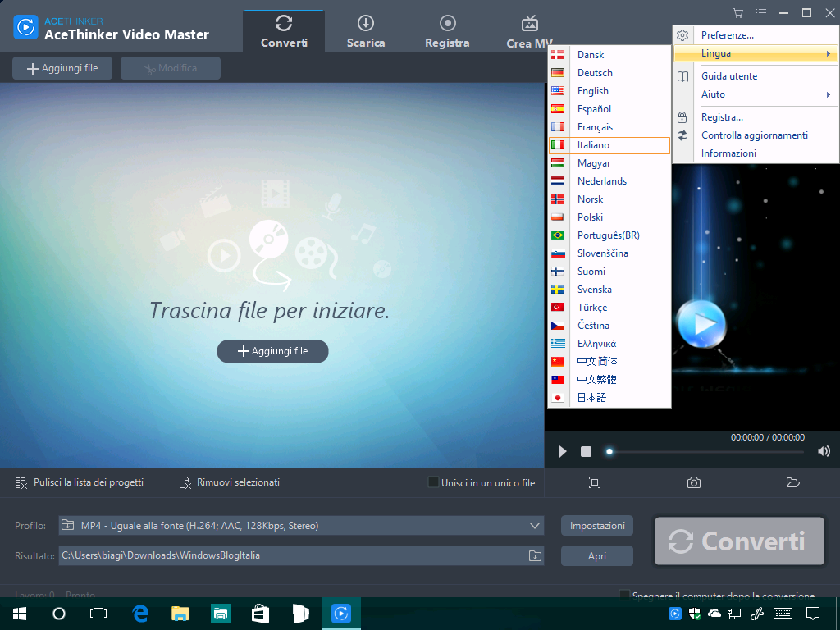
Task: Play the preview video
Action: (562, 452)
